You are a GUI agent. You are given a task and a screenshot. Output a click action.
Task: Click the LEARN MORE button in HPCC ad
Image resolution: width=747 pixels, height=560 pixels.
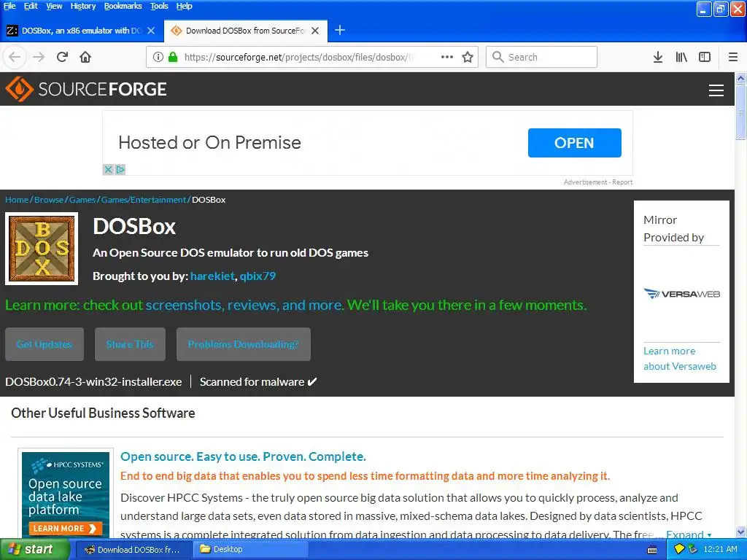click(x=65, y=528)
